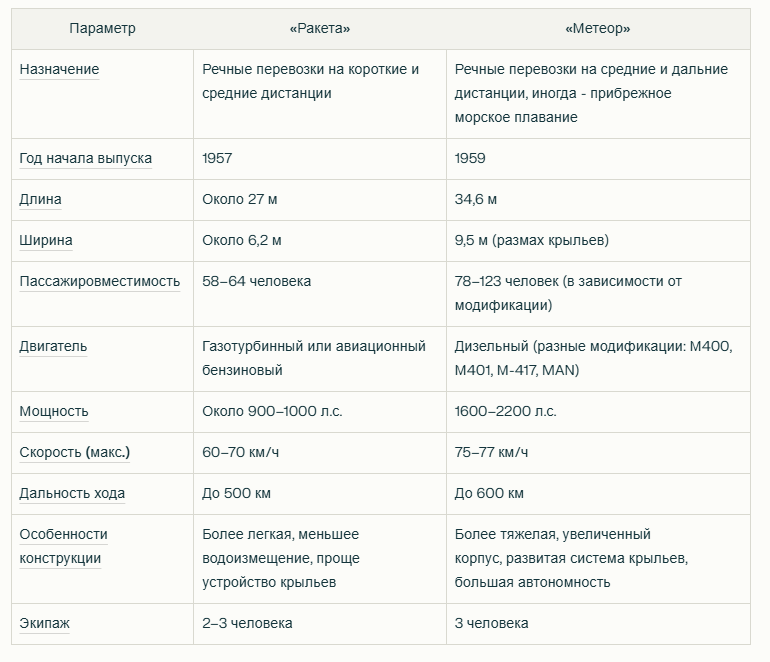Click the «Ракета» column header
The height and width of the screenshot is (662, 770).
[x=320, y=28]
